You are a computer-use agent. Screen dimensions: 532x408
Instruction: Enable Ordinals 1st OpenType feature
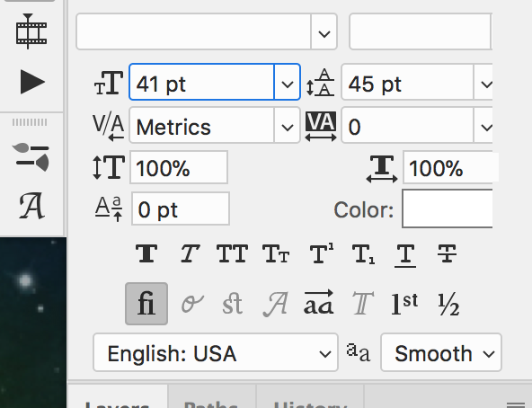click(x=404, y=304)
